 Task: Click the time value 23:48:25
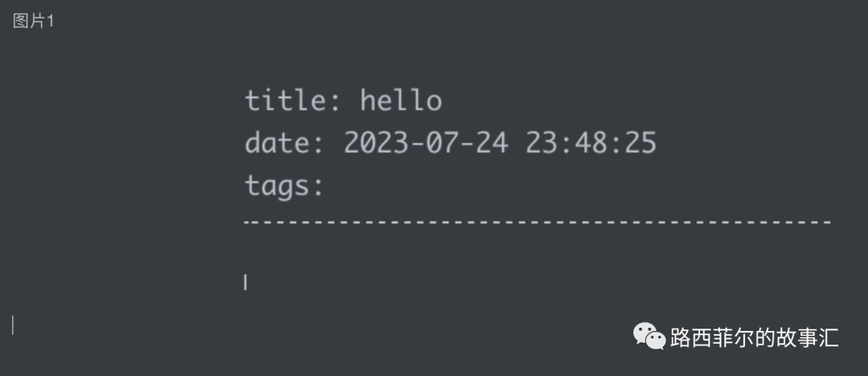click(x=591, y=143)
